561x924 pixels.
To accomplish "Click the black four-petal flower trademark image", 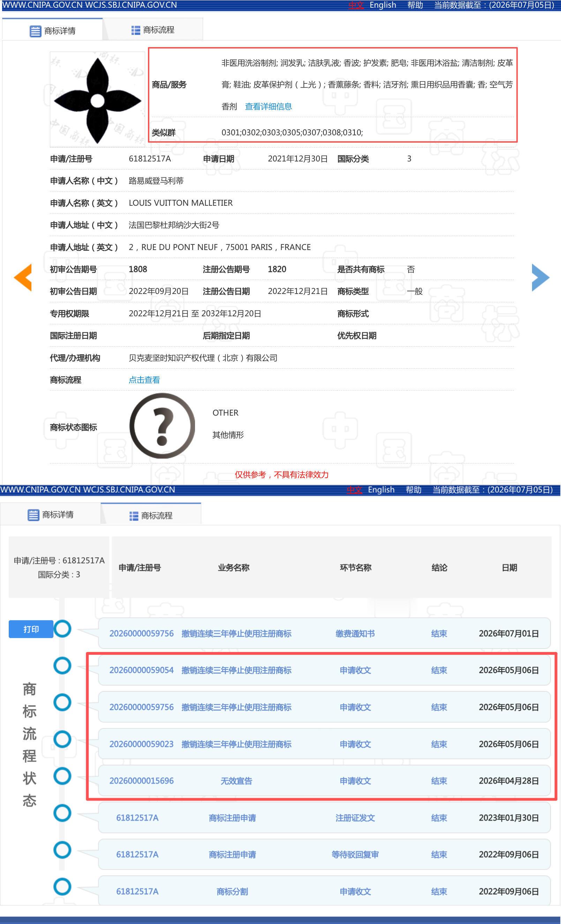I will click(98, 100).
